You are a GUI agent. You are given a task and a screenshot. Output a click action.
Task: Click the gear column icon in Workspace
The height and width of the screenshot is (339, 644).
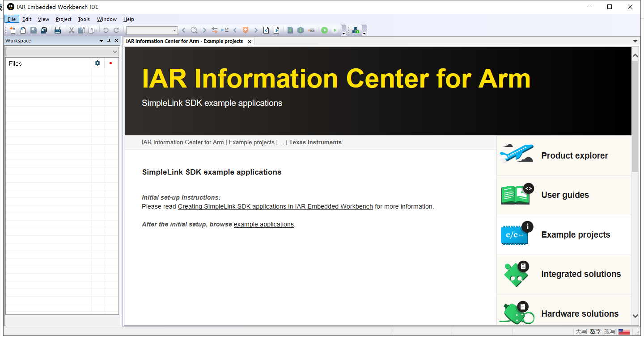[97, 63]
